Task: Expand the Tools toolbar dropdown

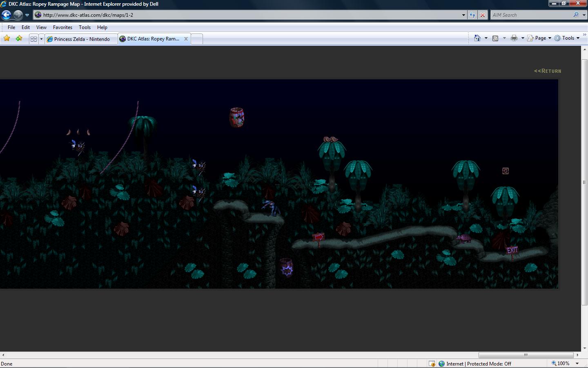Action: [578, 38]
